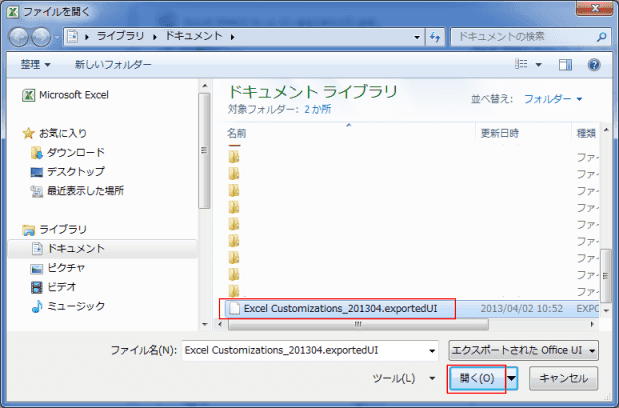Toggle the preview pane icon
Image resolution: width=619 pixels, height=408 pixels.
tap(565, 65)
